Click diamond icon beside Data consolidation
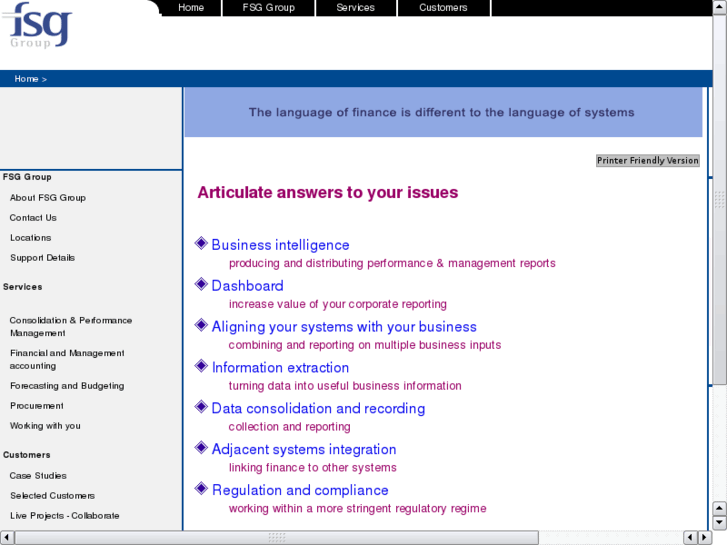 coord(201,407)
